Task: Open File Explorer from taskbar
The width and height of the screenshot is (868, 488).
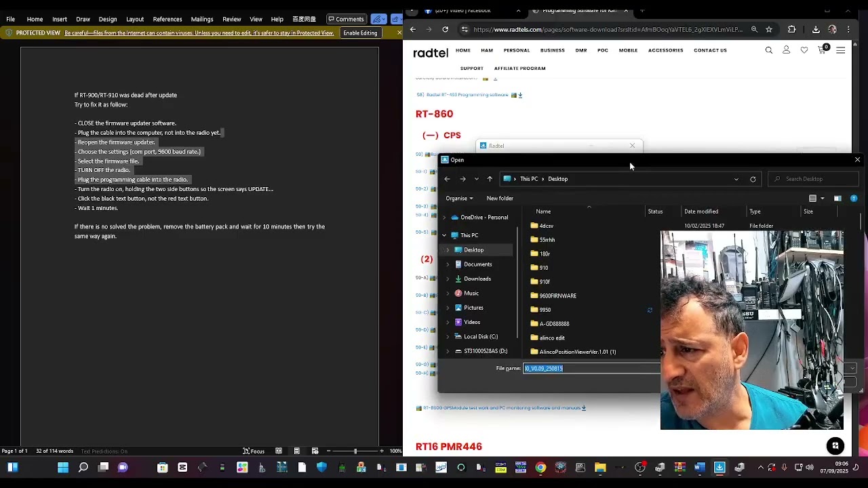Action: (600, 467)
